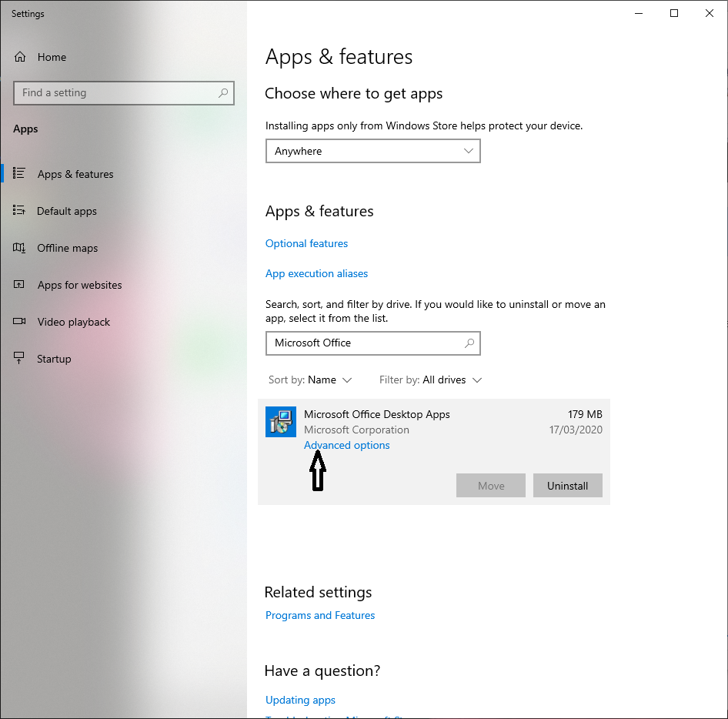
Task: Click the Find a setting search field
Action: click(x=123, y=93)
